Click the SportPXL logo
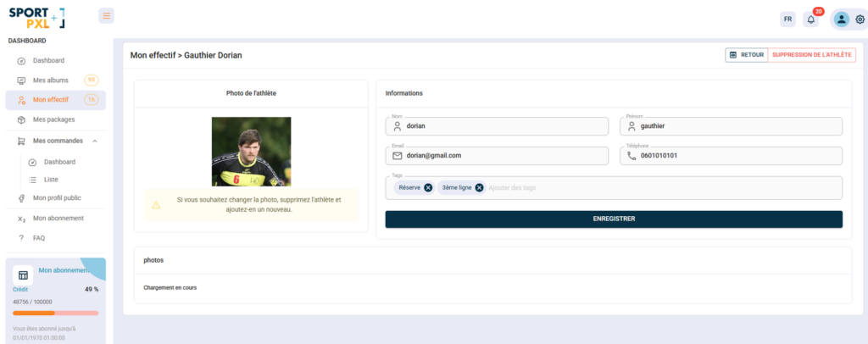868x344 pixels. coord(36,17)
